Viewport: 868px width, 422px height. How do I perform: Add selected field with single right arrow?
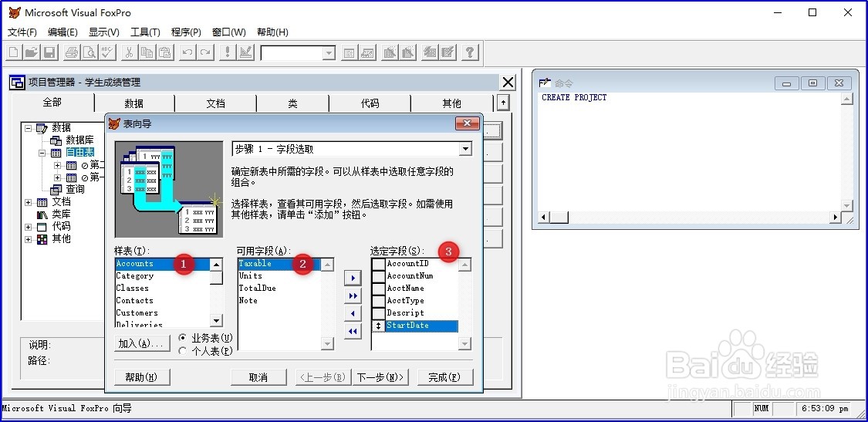[352, 278]
